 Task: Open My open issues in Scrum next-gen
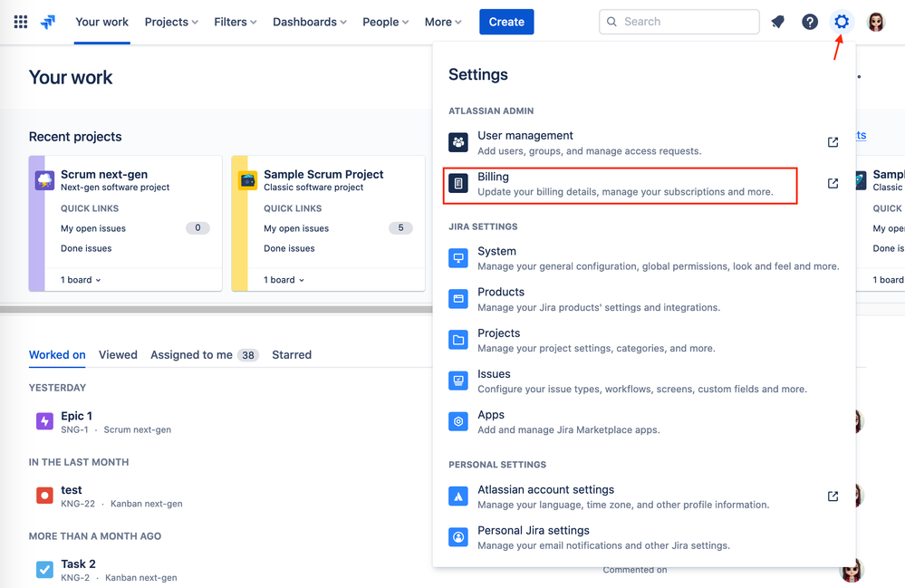pyautogui.click(x=93, y=228)
